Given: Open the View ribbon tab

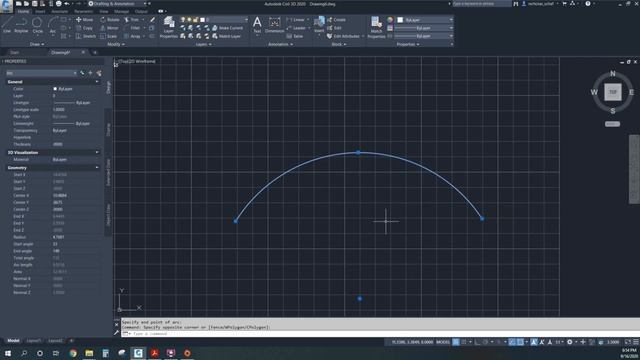Looking at the screenshot, I should (x=104, y=11).
